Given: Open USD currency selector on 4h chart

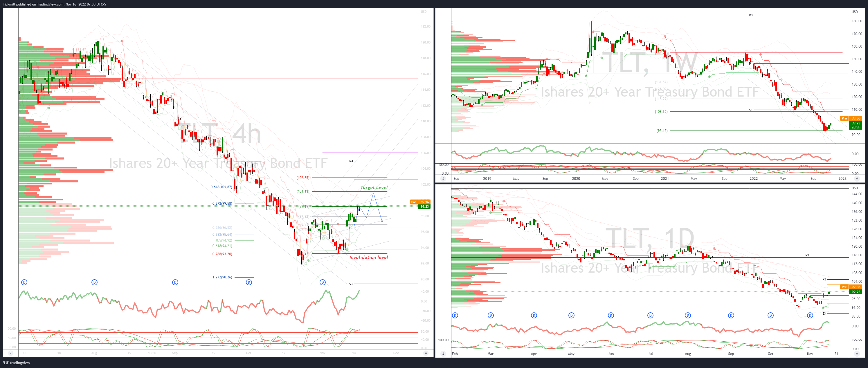Looking at the screenshot, I should coord(424,12).
